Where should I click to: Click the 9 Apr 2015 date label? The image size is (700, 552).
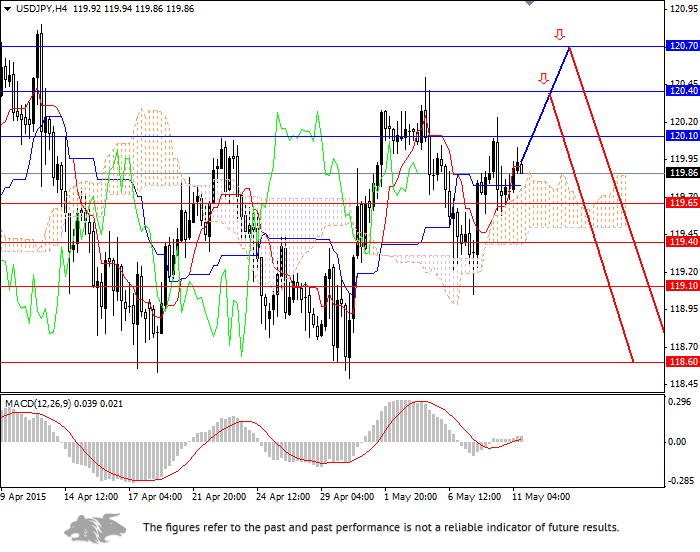pyautogui.click(x=23, y=497)
